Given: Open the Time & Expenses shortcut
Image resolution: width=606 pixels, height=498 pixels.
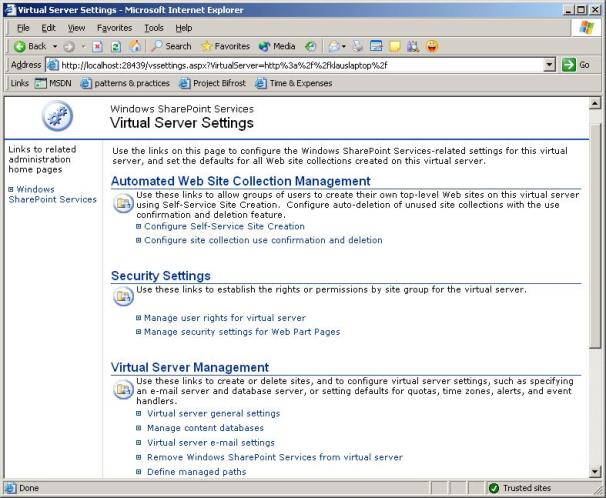Looking at the screenshot, I should tap(294, 83).
